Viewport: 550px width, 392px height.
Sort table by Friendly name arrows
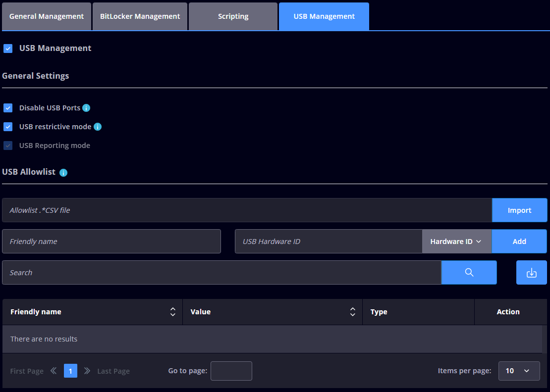[172, 312]
